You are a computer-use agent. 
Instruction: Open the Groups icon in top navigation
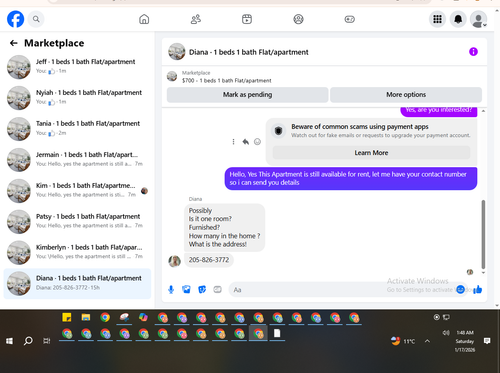[x=298, y=19]
